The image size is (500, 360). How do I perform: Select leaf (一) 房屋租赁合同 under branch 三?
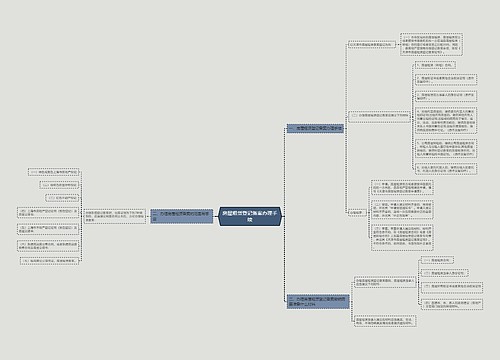click(437, 260)
